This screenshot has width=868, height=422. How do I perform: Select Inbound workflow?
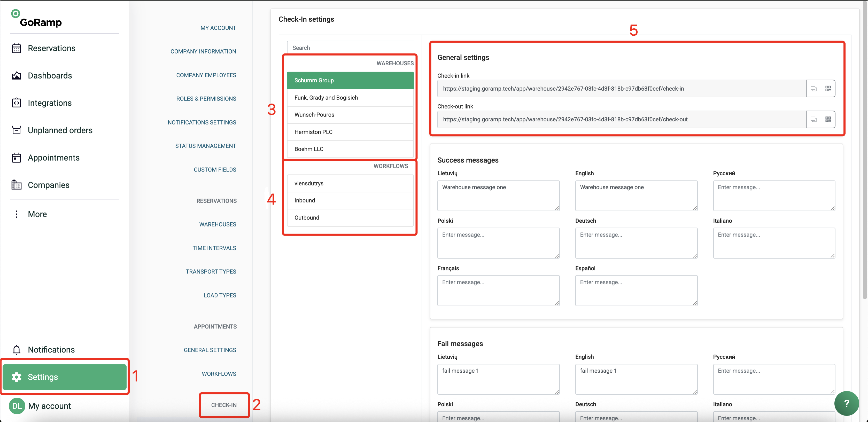350,200
